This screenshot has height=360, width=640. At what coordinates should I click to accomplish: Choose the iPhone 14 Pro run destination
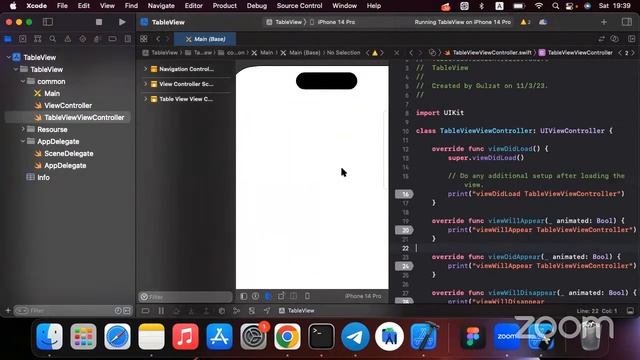point(333,22)
